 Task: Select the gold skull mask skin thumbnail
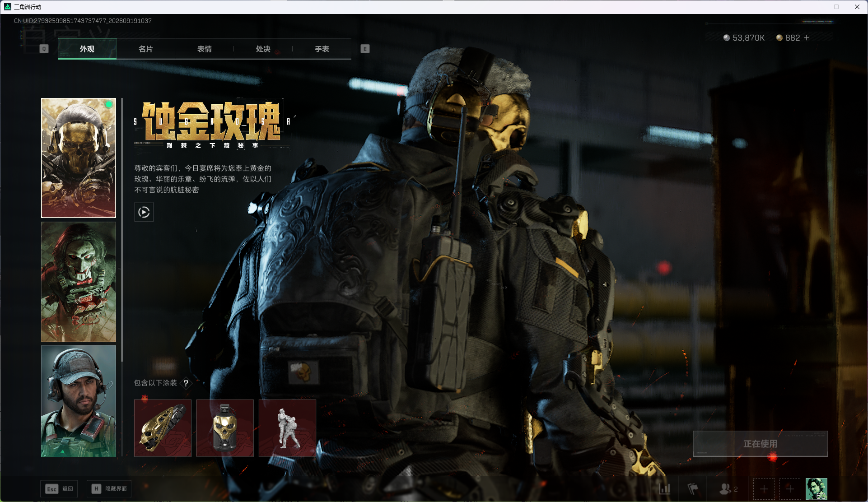(79, 158)
